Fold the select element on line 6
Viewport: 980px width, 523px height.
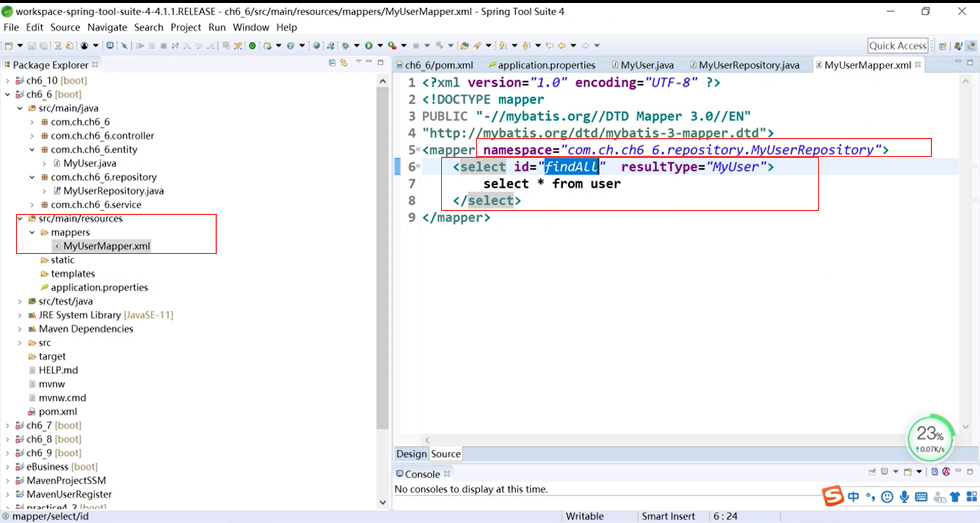click(x=418, y=166)
